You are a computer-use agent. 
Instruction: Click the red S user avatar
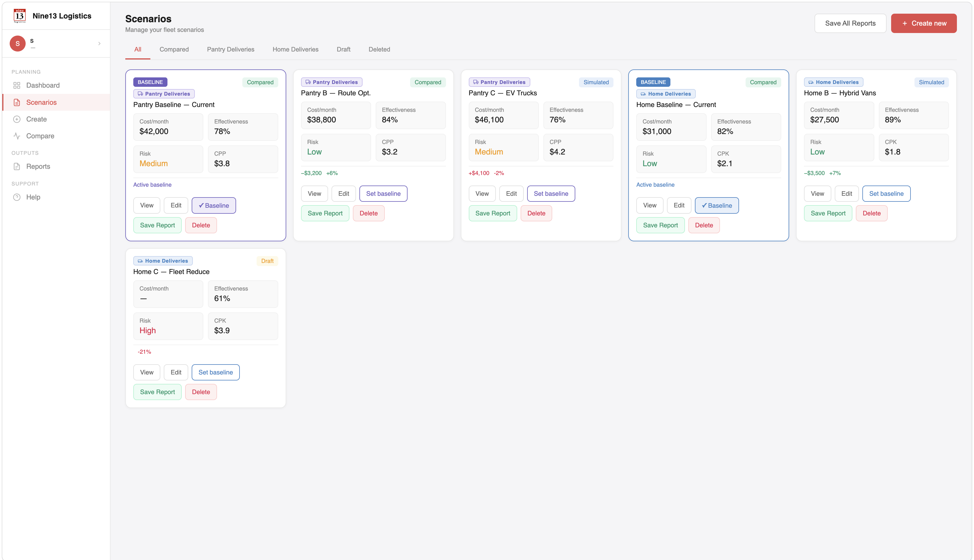click(x=17, y=44)
